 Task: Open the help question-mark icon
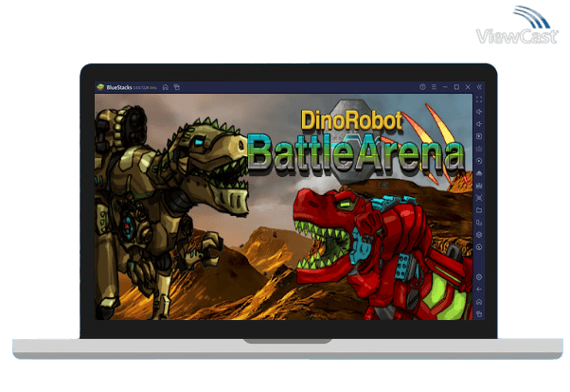tap(422, 87)
